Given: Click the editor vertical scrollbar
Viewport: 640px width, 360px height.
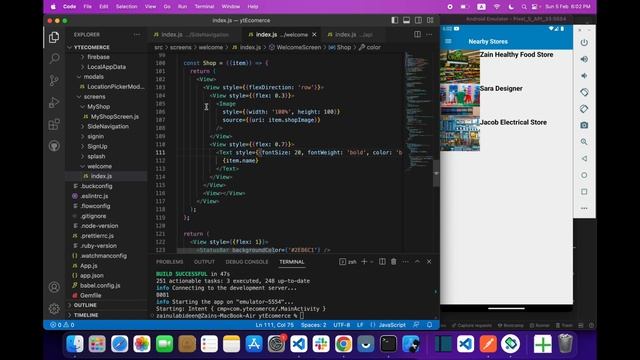Looking at the screenshot, I should point(436,173).
